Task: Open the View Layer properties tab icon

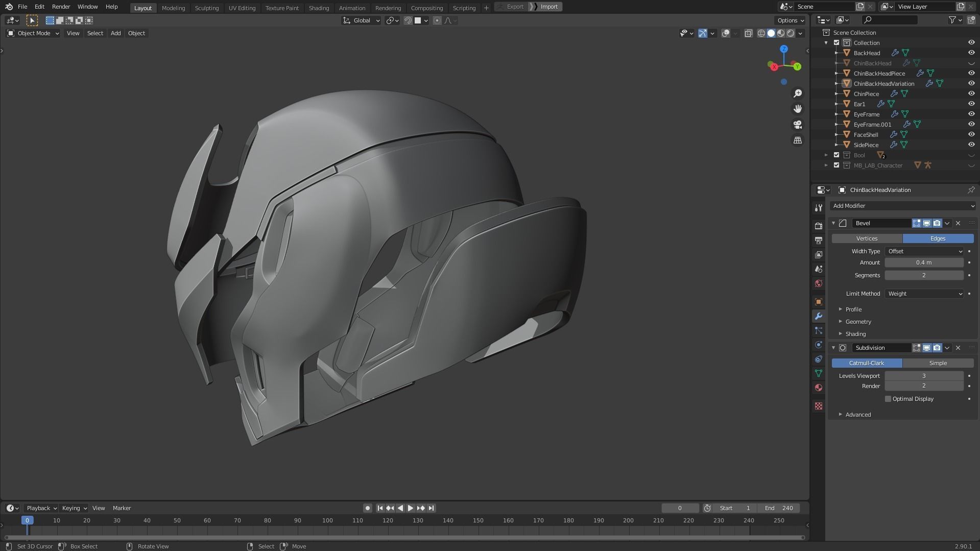Action: click(x=819, y=254)
